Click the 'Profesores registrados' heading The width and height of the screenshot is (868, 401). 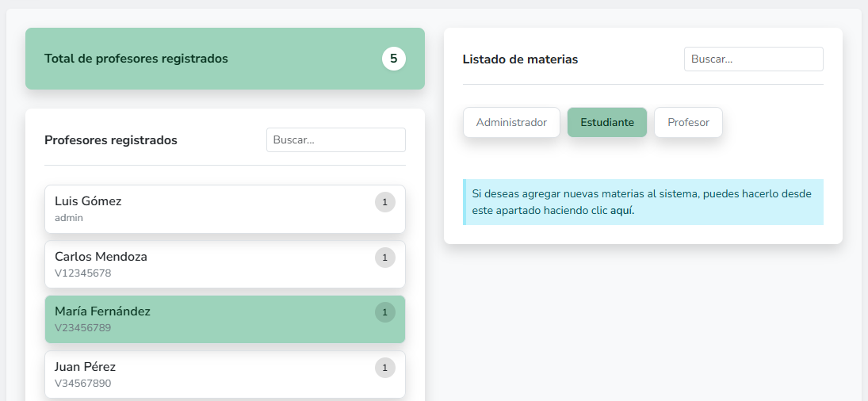111,140
